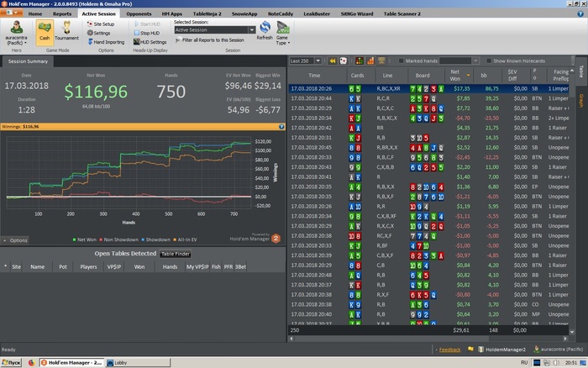Toggle Filter all Reports to this Session

pos(210,40)
